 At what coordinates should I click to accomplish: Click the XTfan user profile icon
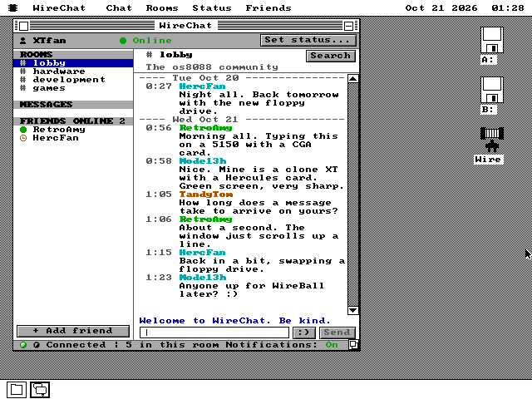tap(22, 41)
